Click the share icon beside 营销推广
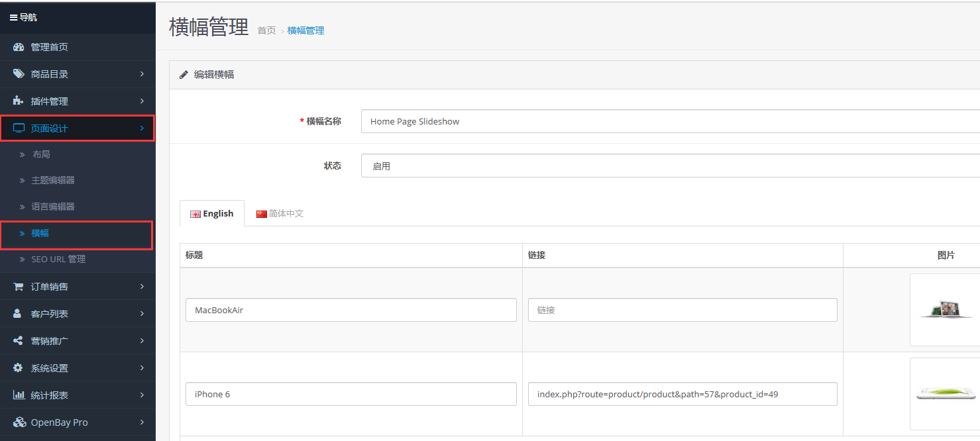This screenshot has height=441, width=980. [19, 341]
